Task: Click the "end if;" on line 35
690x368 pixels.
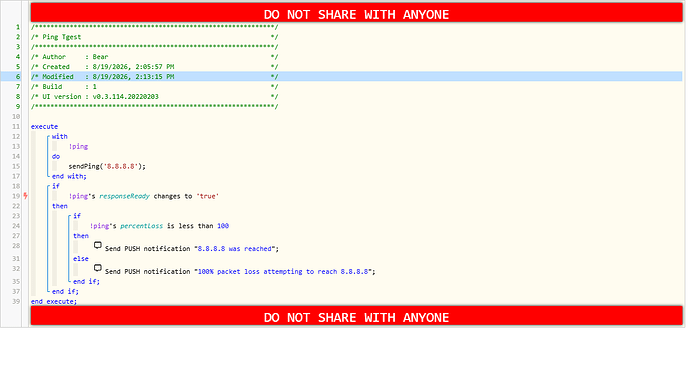Action: (86, 281)
